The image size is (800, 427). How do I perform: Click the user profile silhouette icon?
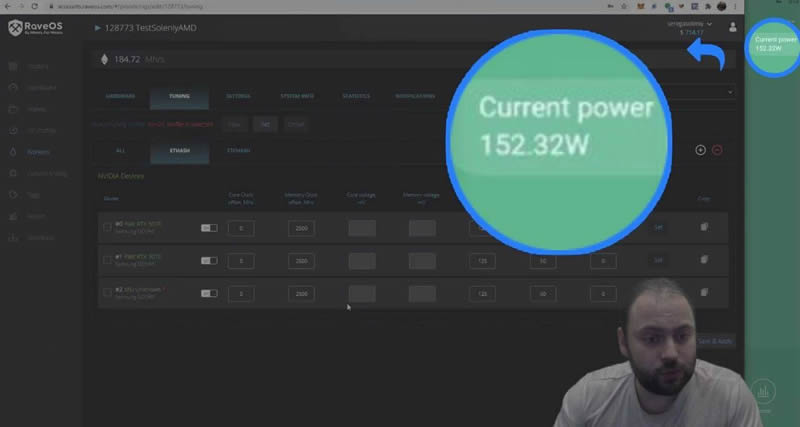pyautogui.click(x=733, y=28)
